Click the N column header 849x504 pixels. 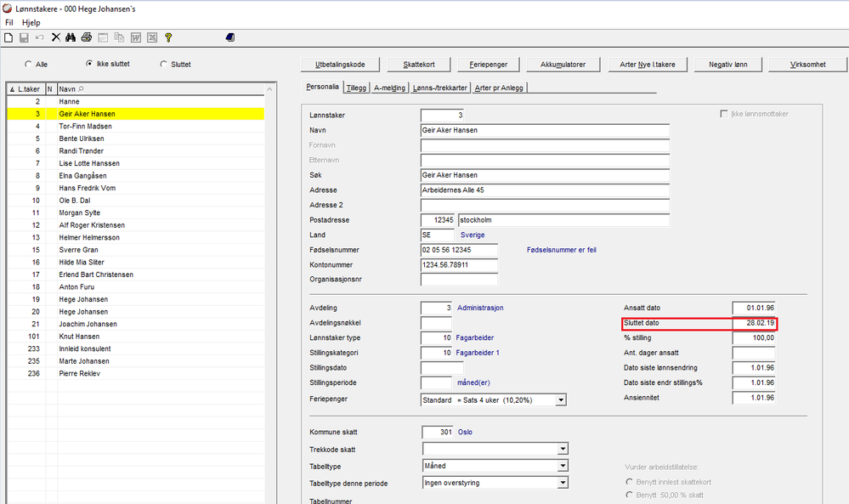[x=51, y=88]
